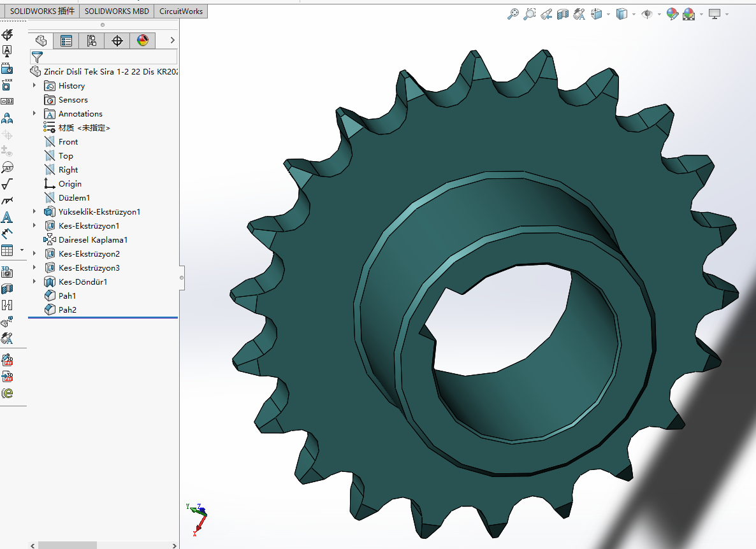This screenshot has height=549, width=756.
Task: Open the Hide/Show Items eye dropdown
Action: pyautogui.click(x=659, y=14)
